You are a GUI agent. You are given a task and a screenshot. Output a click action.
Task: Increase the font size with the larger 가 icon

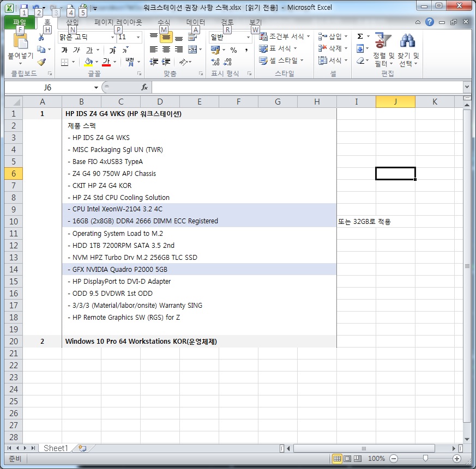tap(113, 50)
